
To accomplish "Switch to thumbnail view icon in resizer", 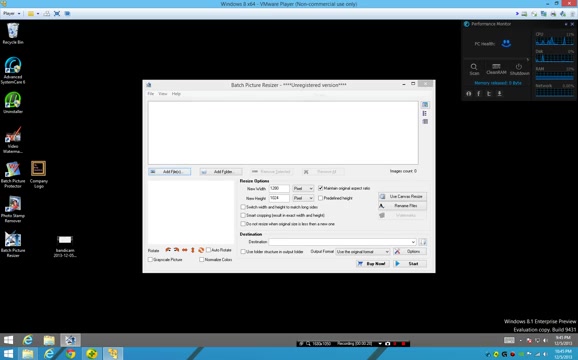I will (425, 105).
